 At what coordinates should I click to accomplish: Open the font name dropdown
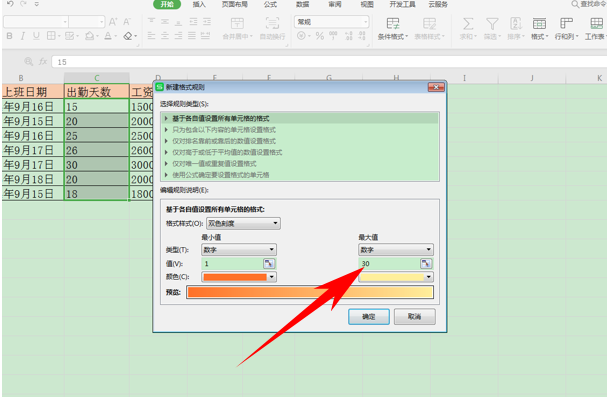pyautogui.click(x=65, y=22)
